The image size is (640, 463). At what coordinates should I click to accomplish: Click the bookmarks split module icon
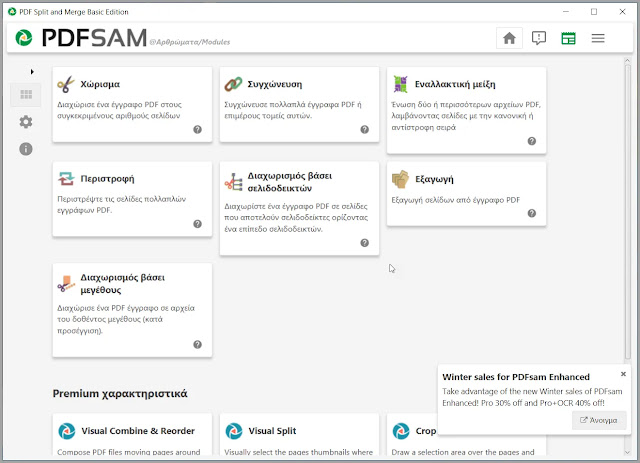click(x=233, y=182)
